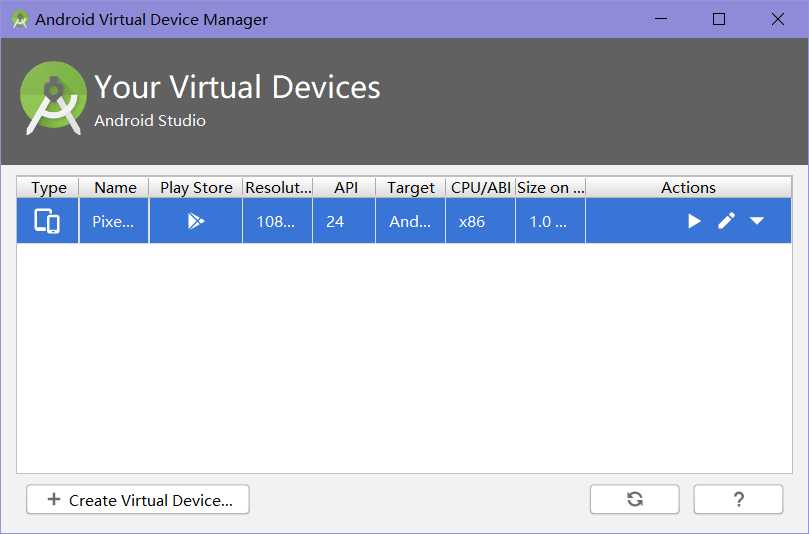The width and height of the screenshot is (809, 534).
Task: Open help with the question mark button
Action: pyautogui.click(x=738, y=499)
